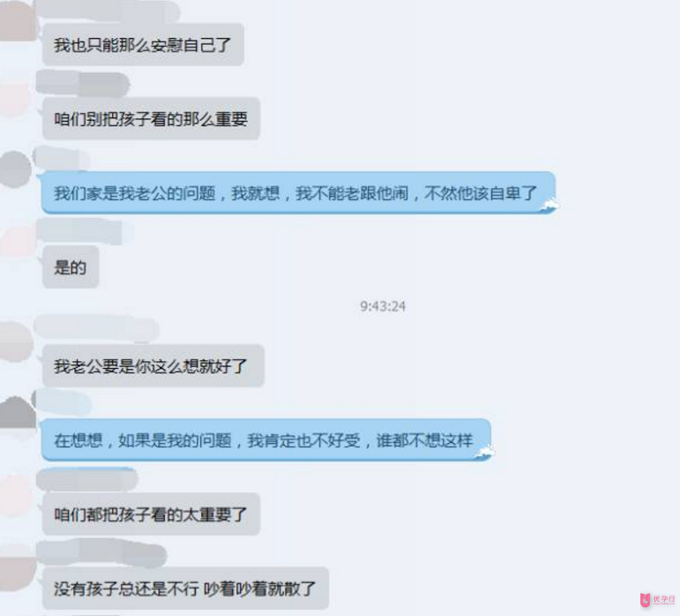Select the message "我老公要是你这么想就好了"
This screenshot has width=680, height=616.
click(x=153, y=365)
